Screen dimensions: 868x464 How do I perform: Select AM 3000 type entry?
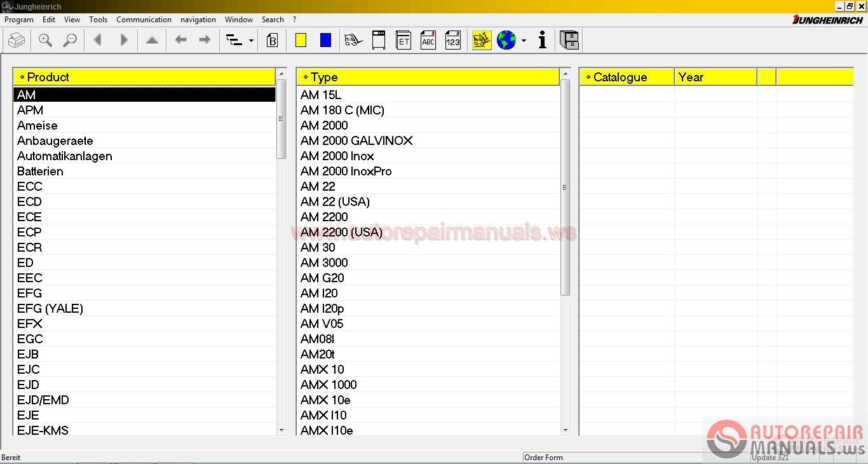(x=428, y=263)
